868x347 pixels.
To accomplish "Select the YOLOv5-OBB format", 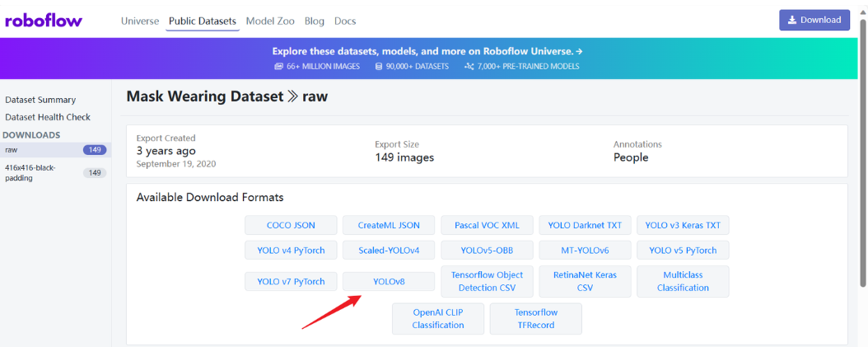I will pyautogui.click(x=488, y=250).
